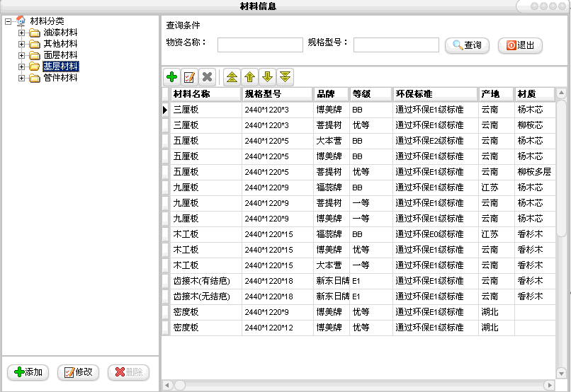Viewport: 571px width, 392px height.
Task: Click the move to first row icon
Action: coord(232,77)
